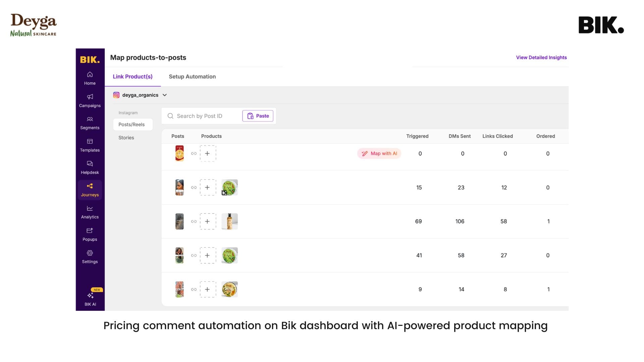Click the Triggered column header
The width and height of the screenshot is (644, 362).
[x=417, y=136]
